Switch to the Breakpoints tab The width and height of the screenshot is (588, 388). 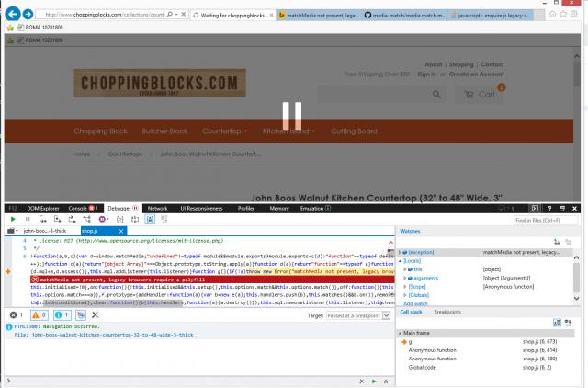tap(447, 312)
